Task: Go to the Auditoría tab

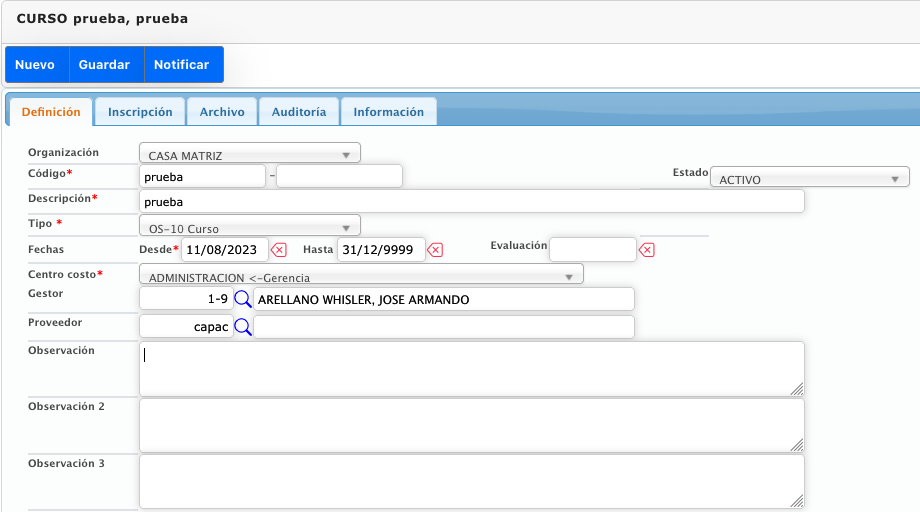Action: click(x=299, y=113)
